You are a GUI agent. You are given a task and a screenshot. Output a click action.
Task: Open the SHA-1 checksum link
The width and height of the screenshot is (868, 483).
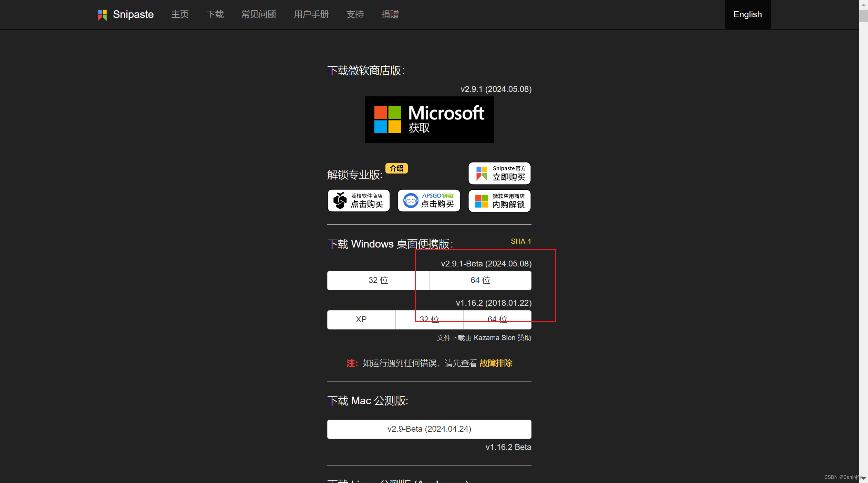pos(520,241)
